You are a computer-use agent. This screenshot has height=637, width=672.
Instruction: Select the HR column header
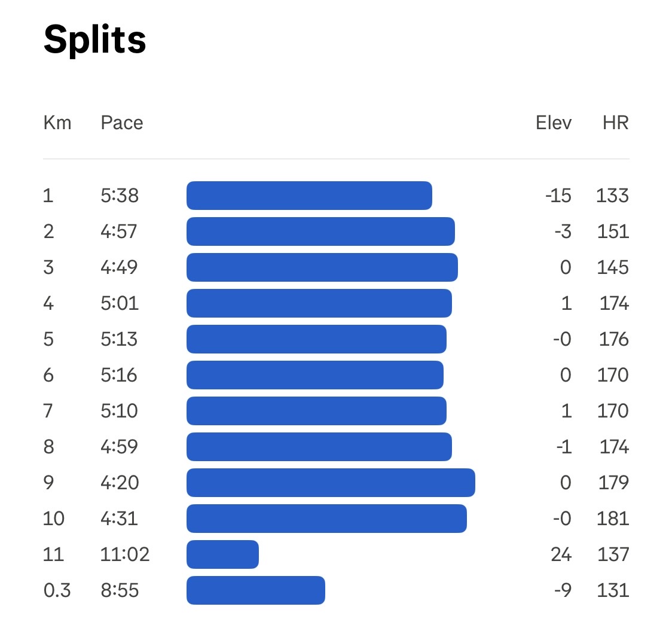(615, 123)
